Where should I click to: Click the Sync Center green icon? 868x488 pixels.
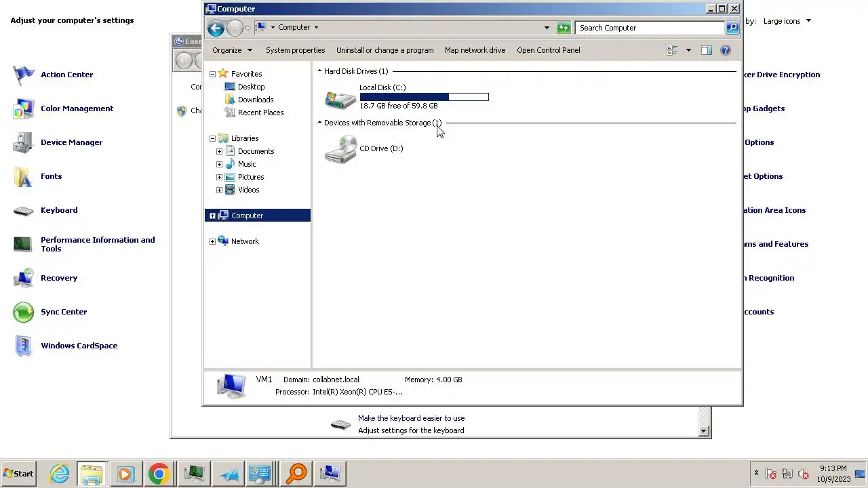click(x=23, y=312)
